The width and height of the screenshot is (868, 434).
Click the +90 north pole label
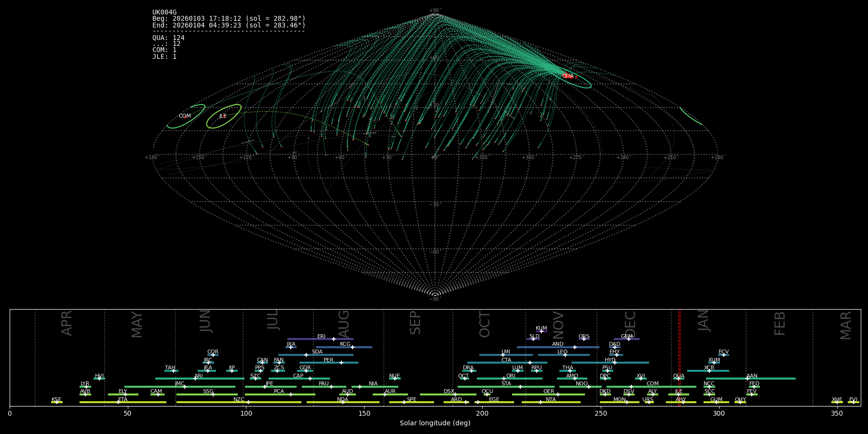434,11
